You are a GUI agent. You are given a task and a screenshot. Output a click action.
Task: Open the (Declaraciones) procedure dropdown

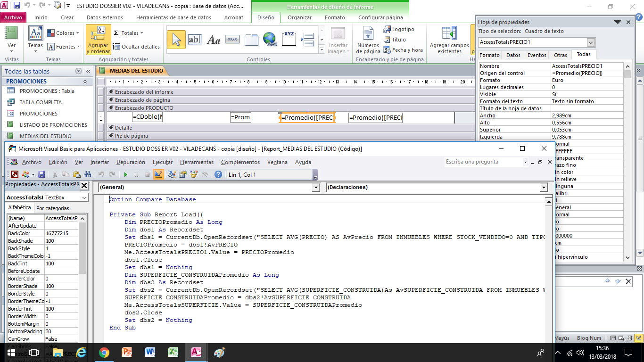[x=545, y=187]
